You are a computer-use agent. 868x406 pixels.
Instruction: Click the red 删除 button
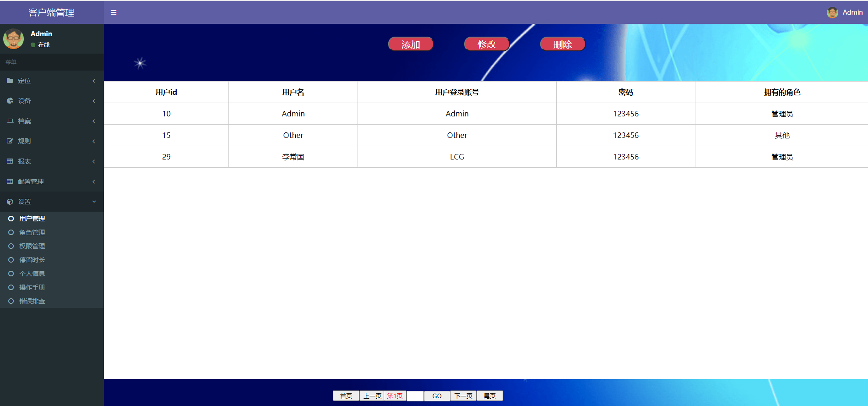563,44
